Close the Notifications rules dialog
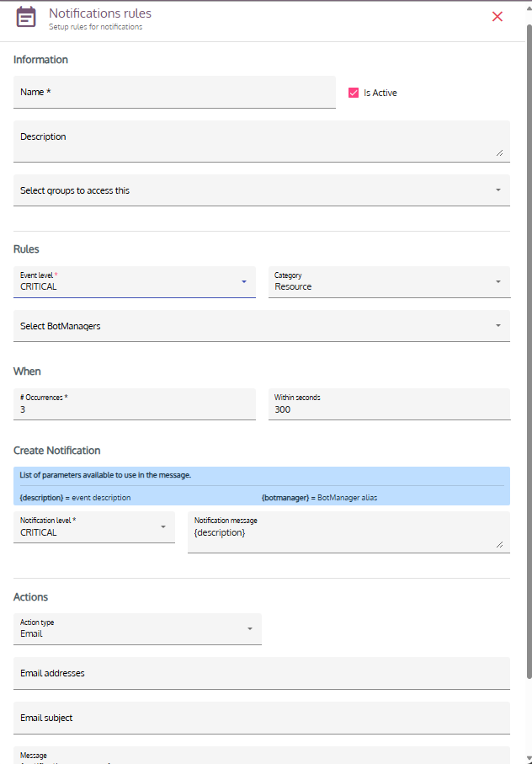Viewport: 532px width, 764px height. click(x=497, y=17)
